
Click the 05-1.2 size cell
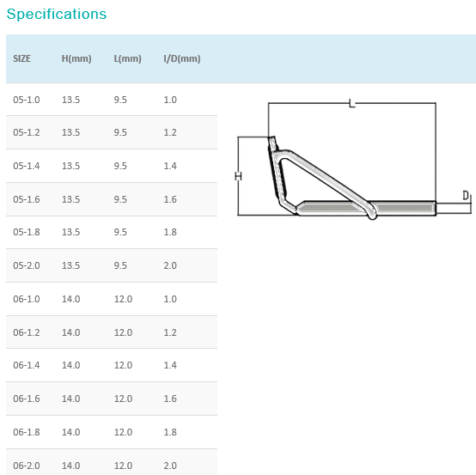(x=27, y=132)
